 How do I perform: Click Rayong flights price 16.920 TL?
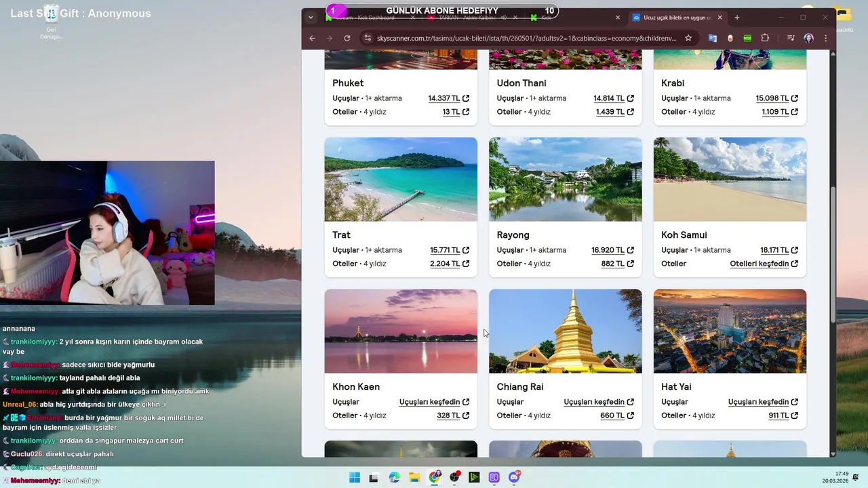pyautogui.click(x=608, y=250)
